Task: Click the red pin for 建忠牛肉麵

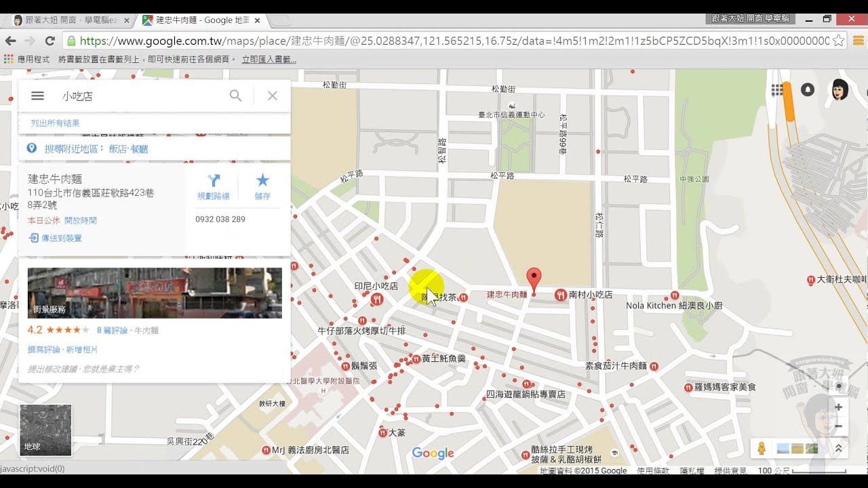Action: (534, 280)
